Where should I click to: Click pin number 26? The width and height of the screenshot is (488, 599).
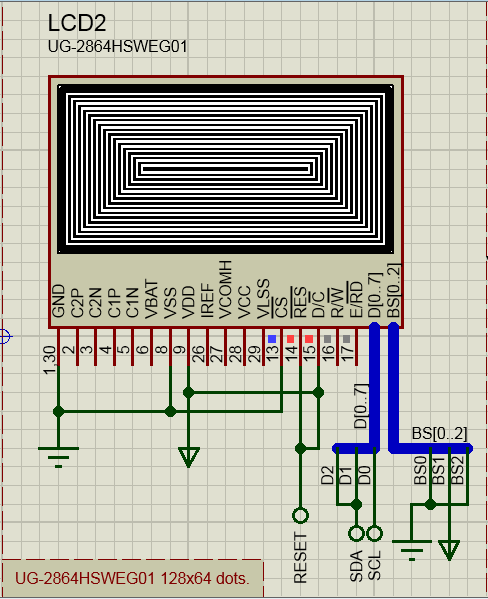tap(198, 355)
